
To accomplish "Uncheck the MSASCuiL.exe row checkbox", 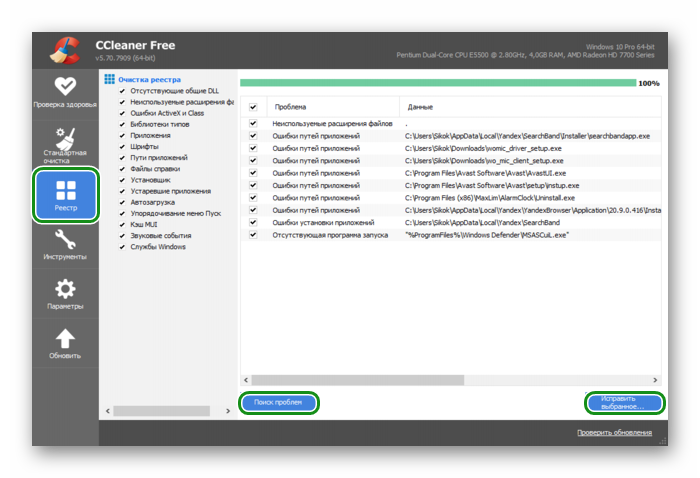I will [253, 235].
